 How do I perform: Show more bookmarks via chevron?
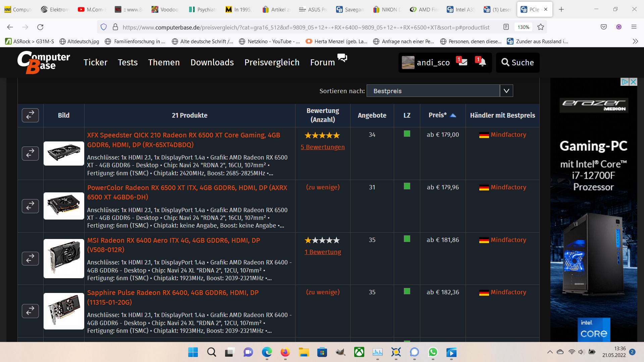pyautogui.click(x=635, y=41)
